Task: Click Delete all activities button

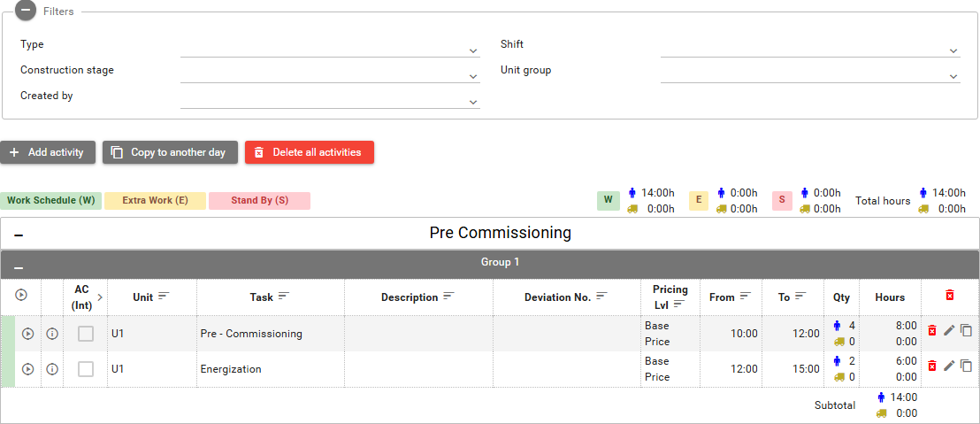Action: pyautogui.click(x=310, y=152)
